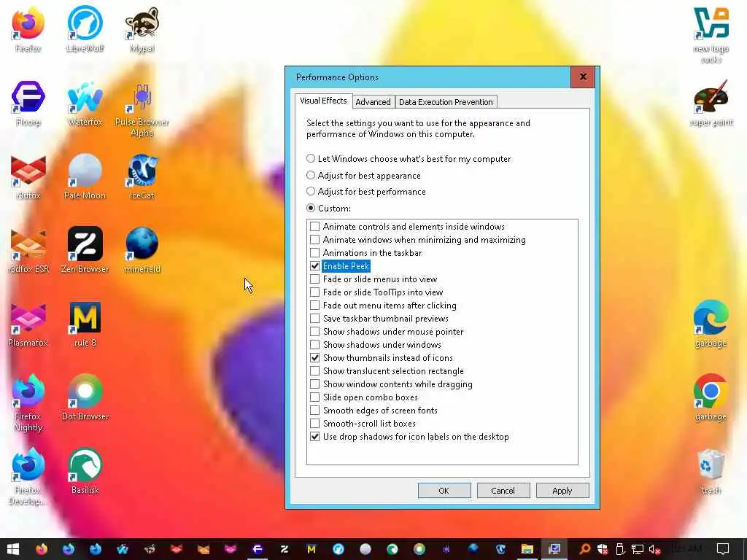The height and width of the screenshot is (560, 747).
Task: Uncheck the Enable Peek checkbox
Action: pos(315,265)
